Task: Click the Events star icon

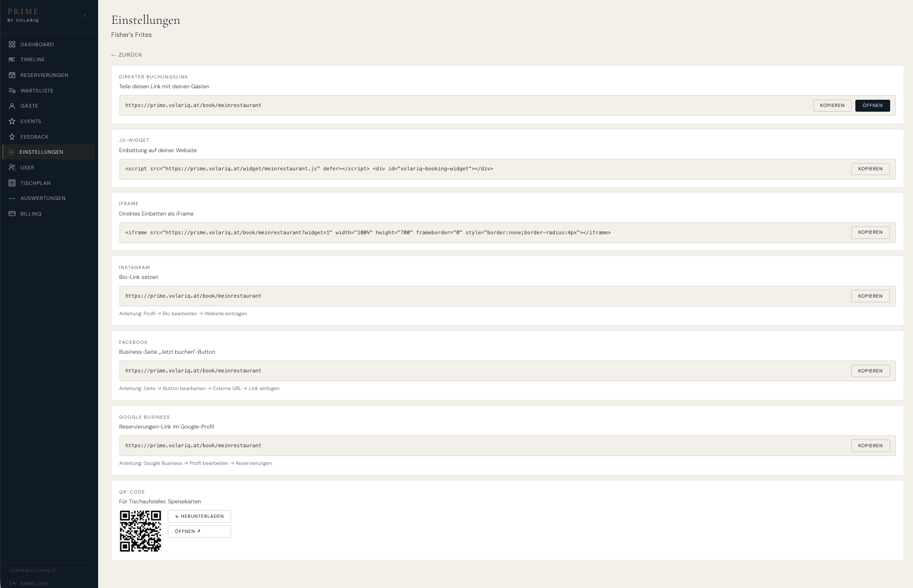Action: click(x=12, y=122)
